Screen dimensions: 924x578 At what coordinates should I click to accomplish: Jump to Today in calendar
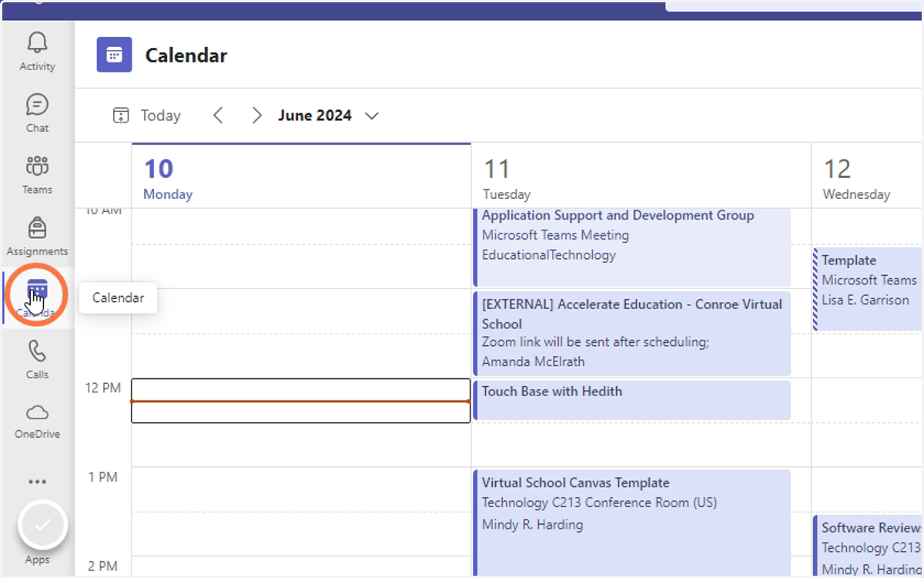click(x=147, y=116)
